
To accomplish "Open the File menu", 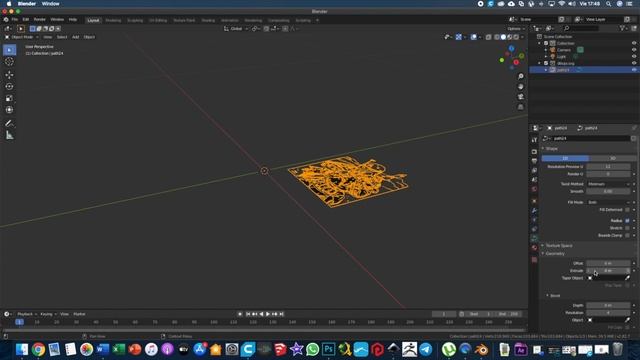I will coord(14,20).
